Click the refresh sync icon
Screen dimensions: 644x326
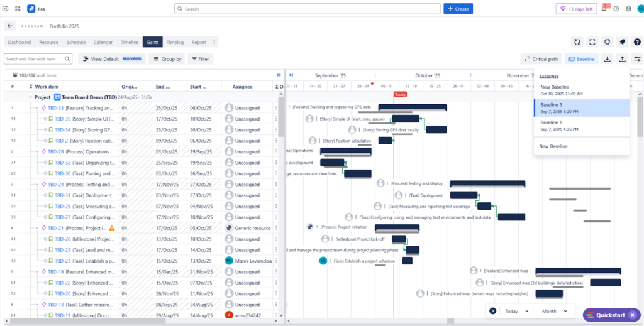pos(577,42)
